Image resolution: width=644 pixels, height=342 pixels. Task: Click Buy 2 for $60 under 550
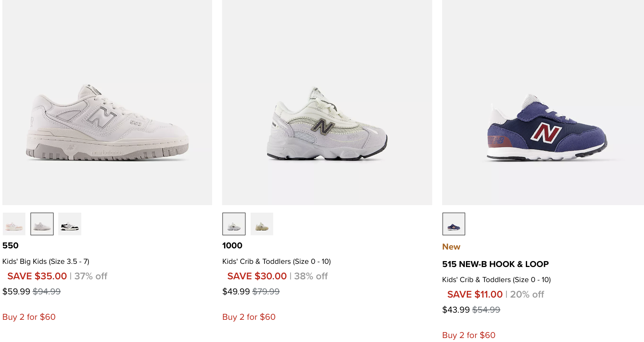coord(29,317)
